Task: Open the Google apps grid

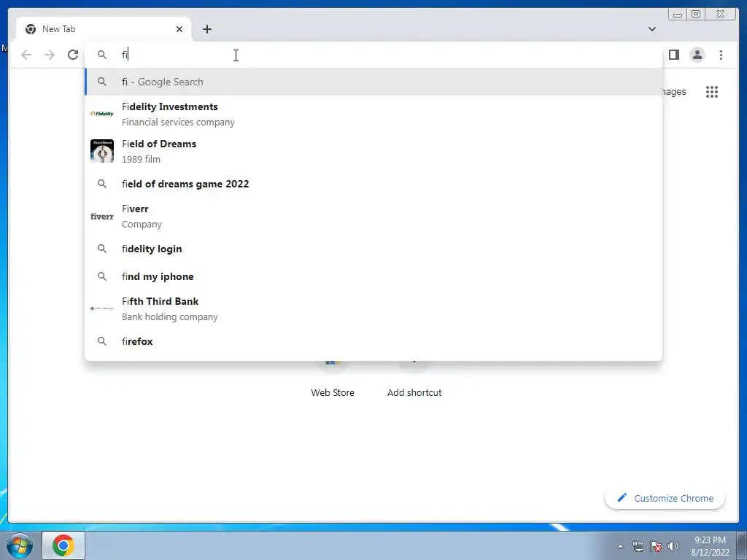Action: (712, 91)
